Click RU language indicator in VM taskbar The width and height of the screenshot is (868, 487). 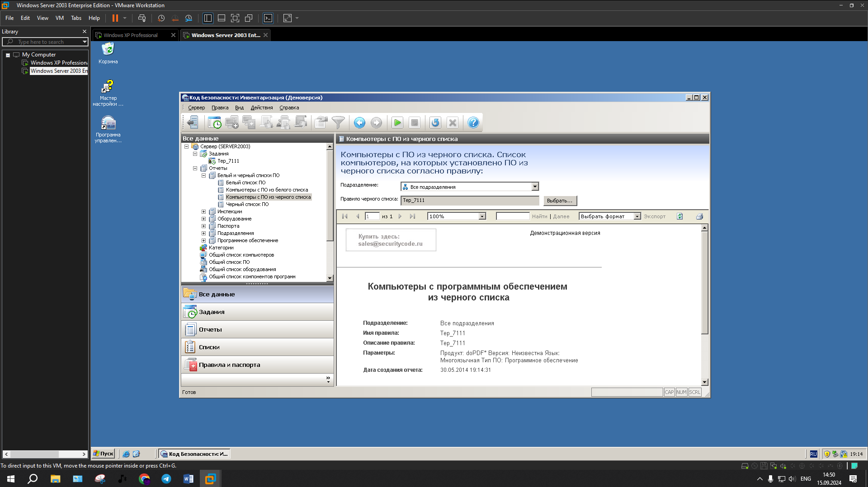[813, 454]
